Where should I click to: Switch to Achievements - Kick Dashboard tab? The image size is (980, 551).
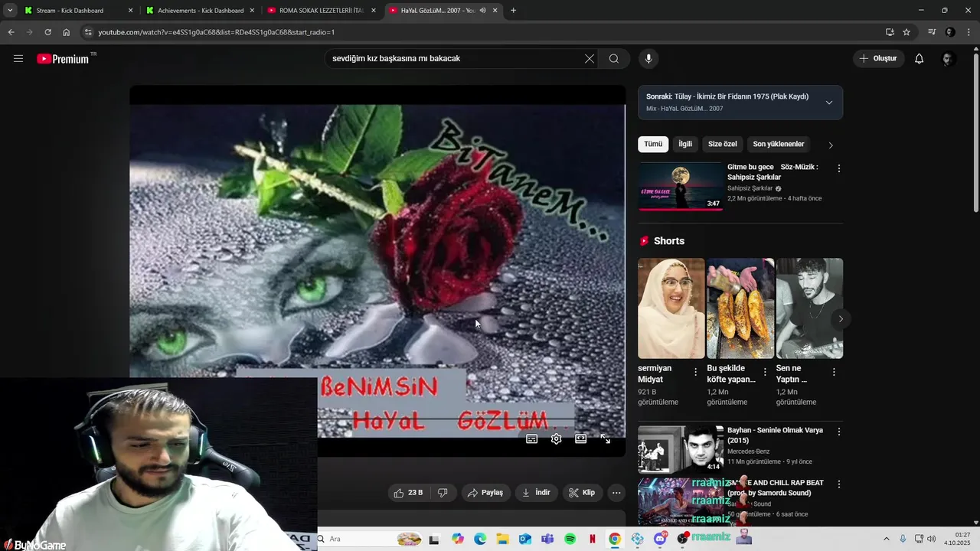coord(200,11)
